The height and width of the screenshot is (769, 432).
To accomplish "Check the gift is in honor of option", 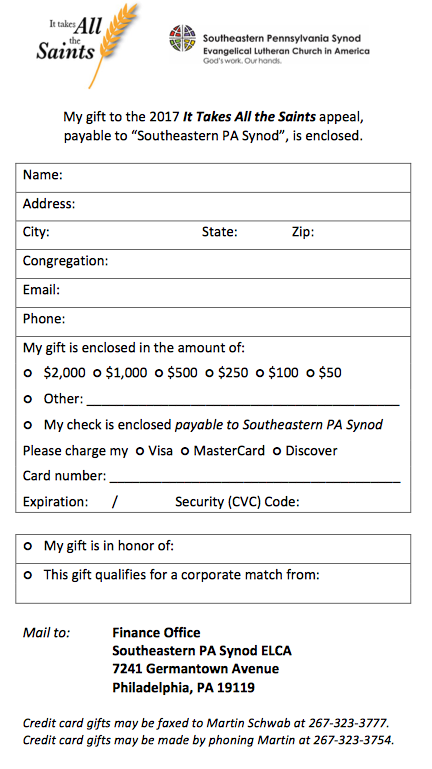I will pos(28,546).
